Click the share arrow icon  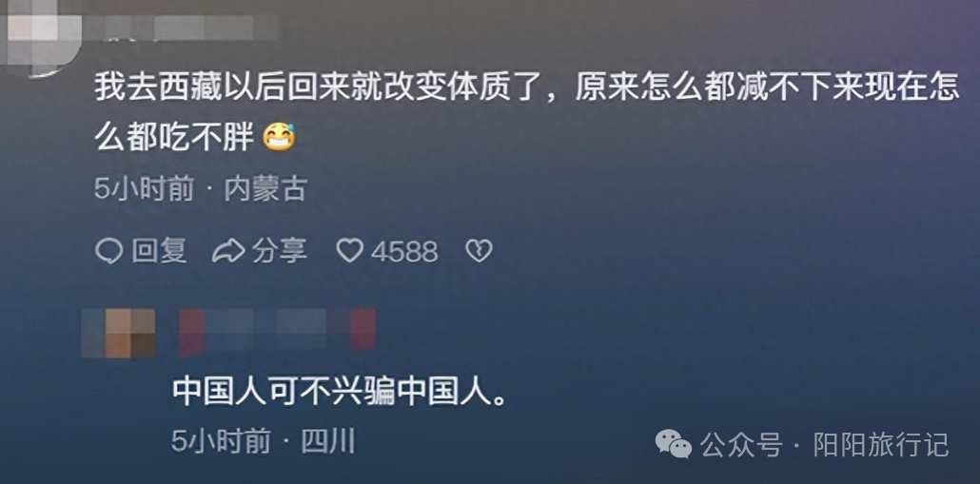coord(228,251)
